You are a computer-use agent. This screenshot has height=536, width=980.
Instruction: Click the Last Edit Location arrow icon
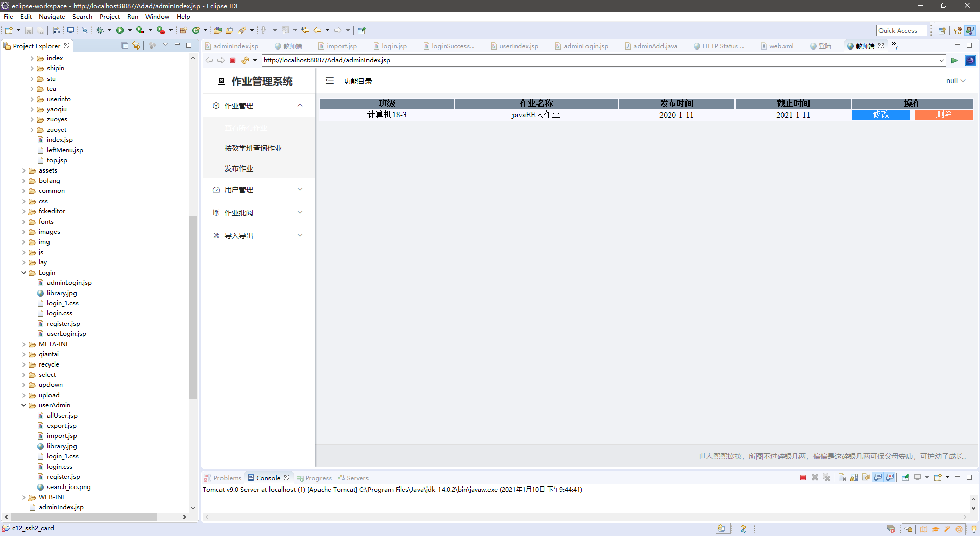pyautogui.click(x=305, y=31)
